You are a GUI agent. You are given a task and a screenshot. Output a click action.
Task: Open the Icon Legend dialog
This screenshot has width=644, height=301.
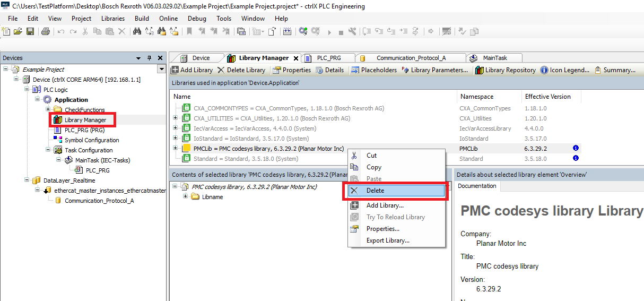[565, 70]
